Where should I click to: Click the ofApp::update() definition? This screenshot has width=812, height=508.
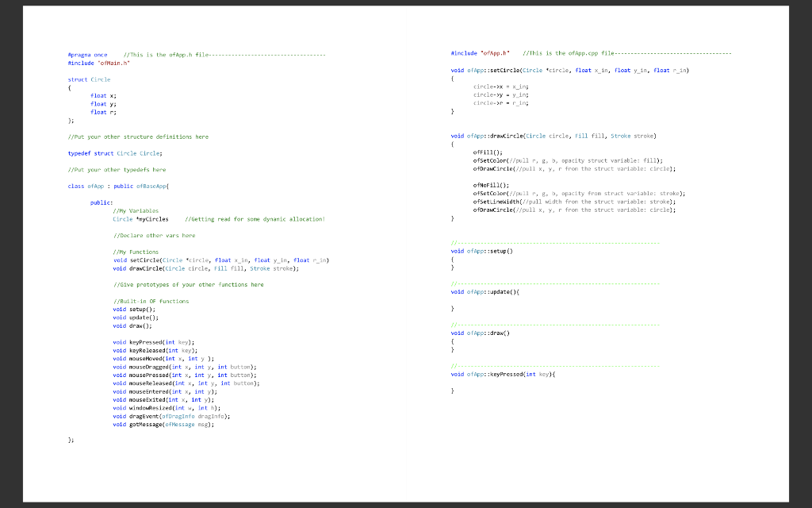point(484,291)
